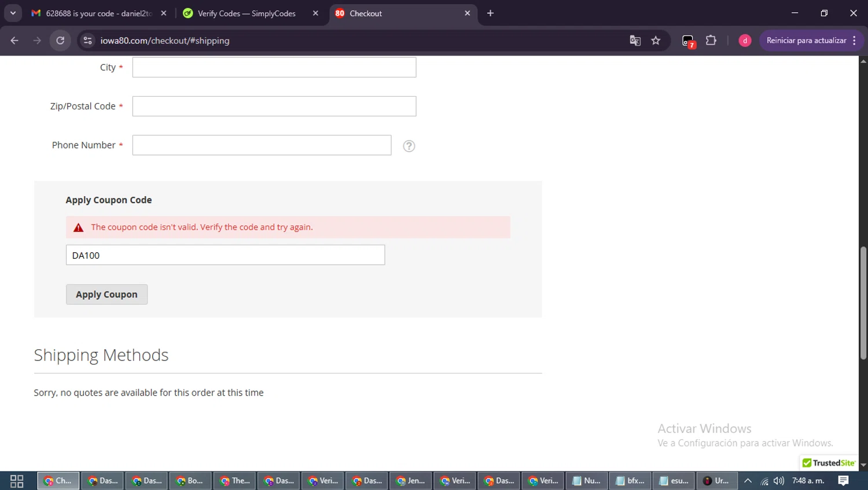Open the 'Nu...' Notepad taskbar window
868x490 pixels.
pos(586,481)
